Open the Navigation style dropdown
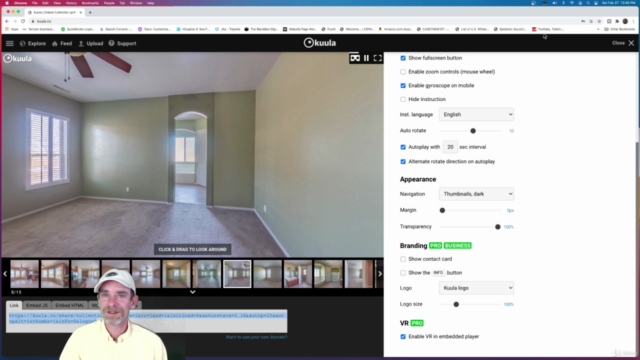 (x=476, y=194)
